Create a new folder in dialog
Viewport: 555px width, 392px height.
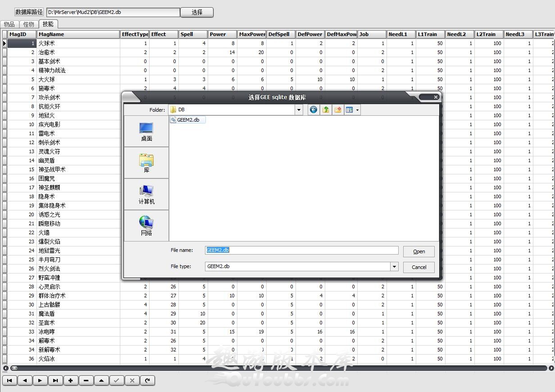coord(338,109)
